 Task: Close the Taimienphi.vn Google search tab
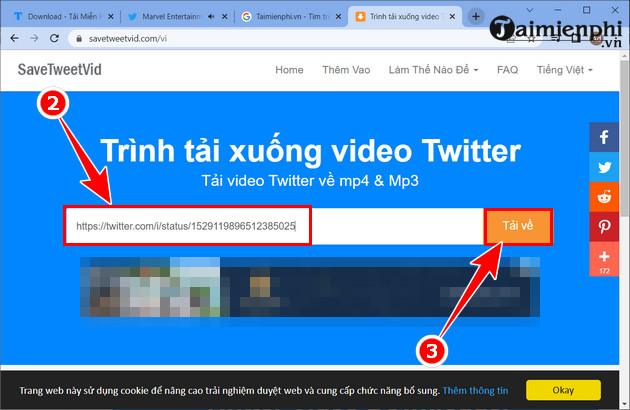coord(338,16)
